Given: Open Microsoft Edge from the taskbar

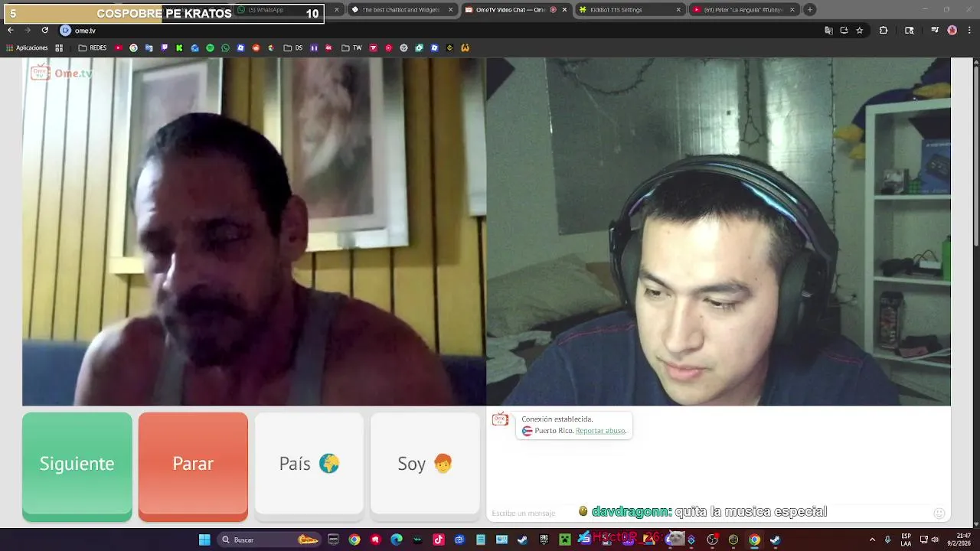Looking at the screenshot, I should coord(396,540).
